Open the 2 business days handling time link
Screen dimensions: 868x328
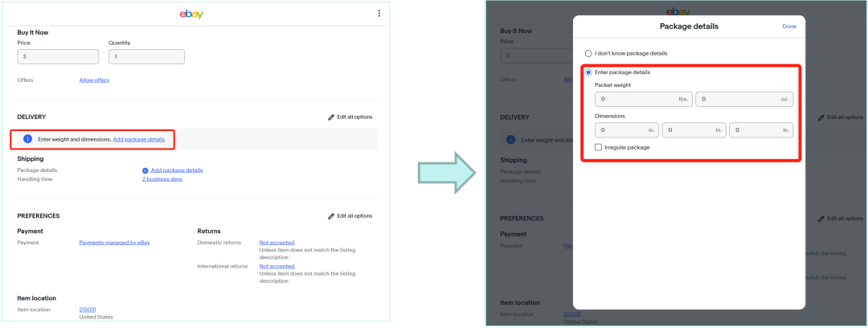click(162, 179)
